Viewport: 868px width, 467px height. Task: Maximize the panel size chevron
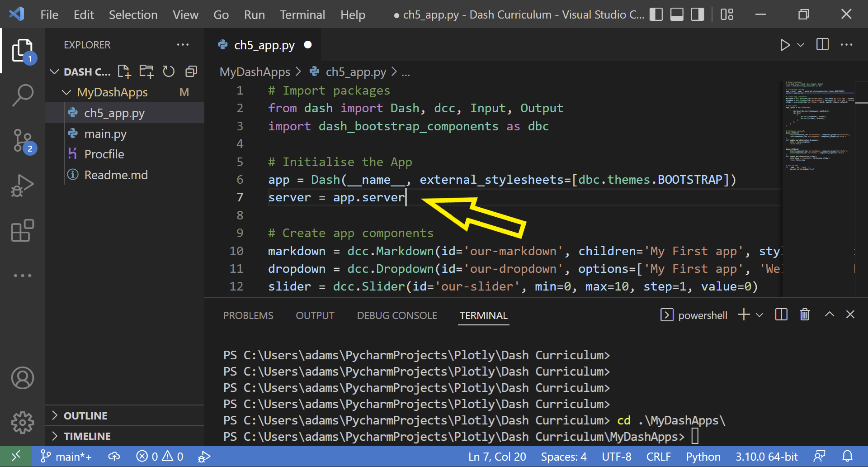coord(830,315)
